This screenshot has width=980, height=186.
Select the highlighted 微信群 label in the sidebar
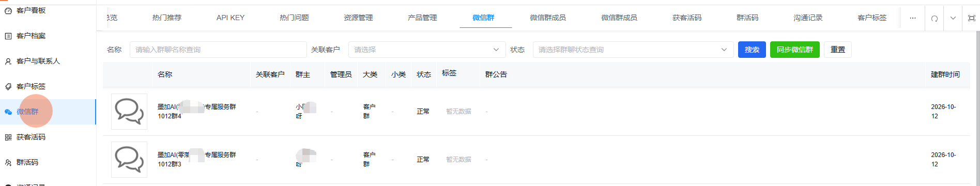tap(27, 112)
